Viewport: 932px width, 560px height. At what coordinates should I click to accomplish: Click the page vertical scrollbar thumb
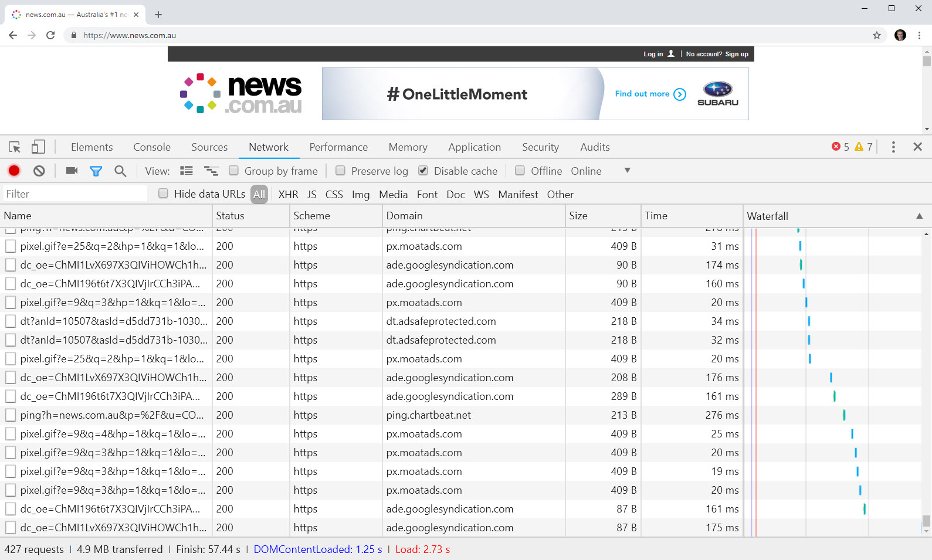tap(927, 61)
